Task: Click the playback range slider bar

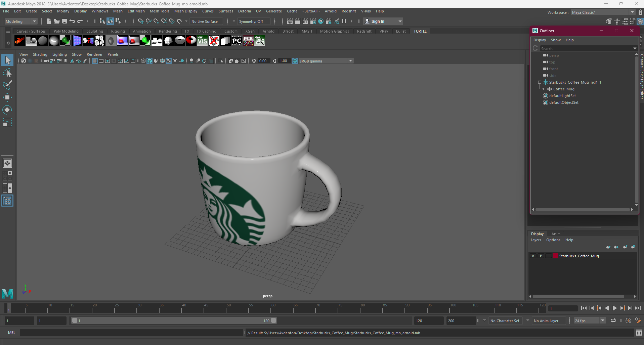Action: [174, 320]
